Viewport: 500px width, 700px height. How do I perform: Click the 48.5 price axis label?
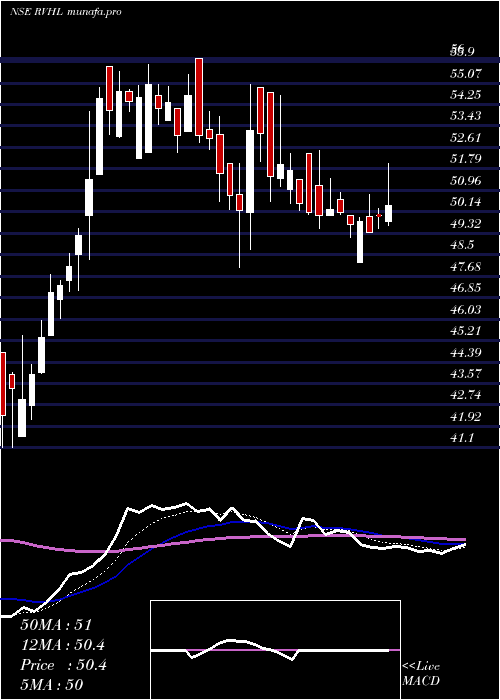[x=463, y=245]
